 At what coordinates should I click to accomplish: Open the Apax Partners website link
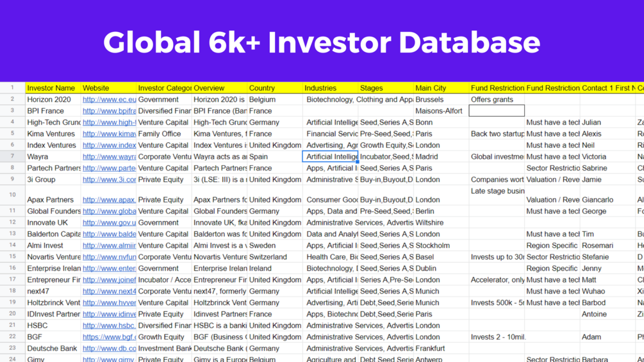click(109, 200)
